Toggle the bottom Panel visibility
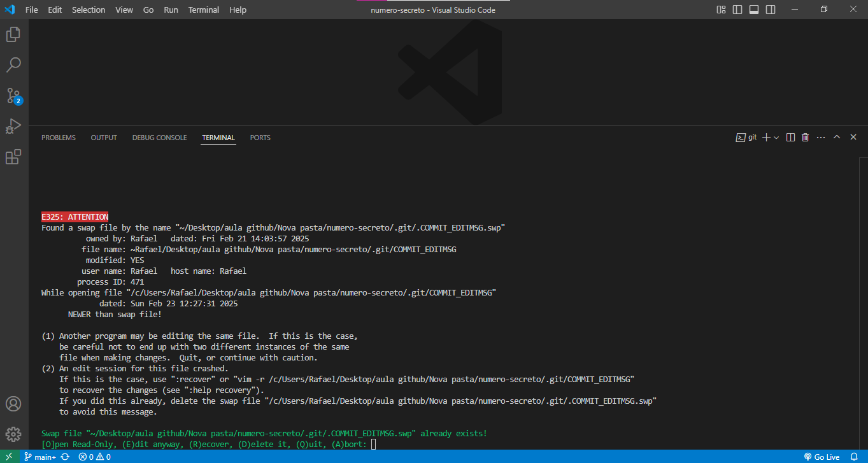This screenshot has height=463, width=868. pos(754,10)
